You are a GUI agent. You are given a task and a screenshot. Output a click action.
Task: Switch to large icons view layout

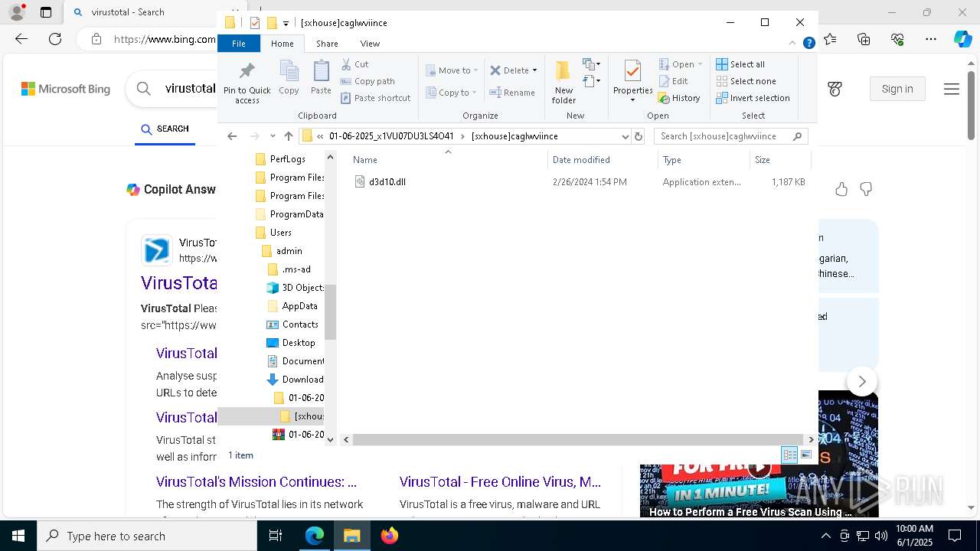pos(806,455)
